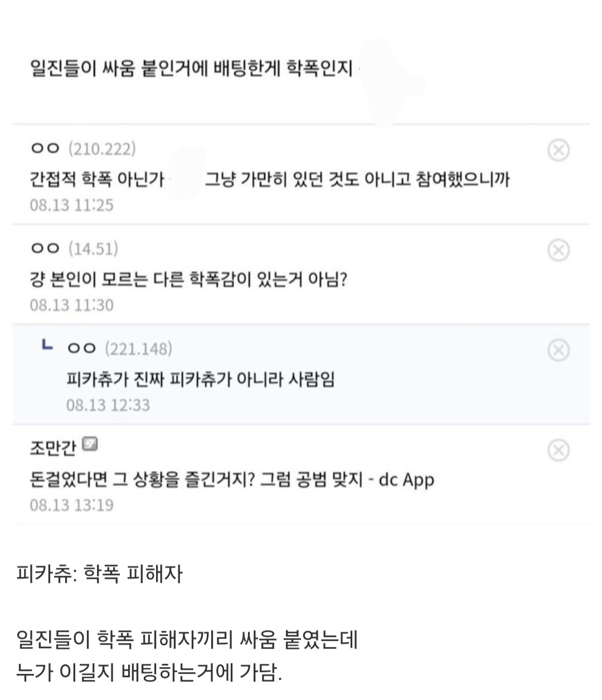The height and width of the screenshot is (700, 602).
Task: Click the 08.13 13:19 timestamp
Action: pos(71,505)
